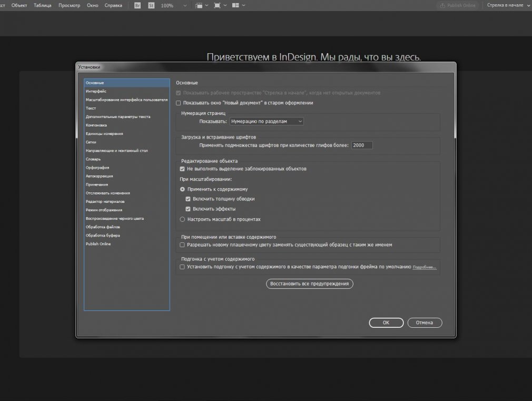Select Основные in the category list

click(127, 83)
